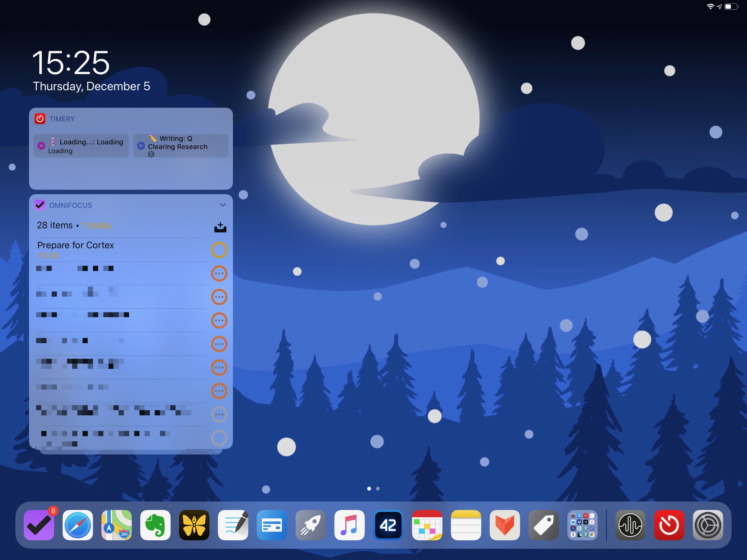Add new OmniFocus inbox item
747x560 pixels.
[220, 227]
